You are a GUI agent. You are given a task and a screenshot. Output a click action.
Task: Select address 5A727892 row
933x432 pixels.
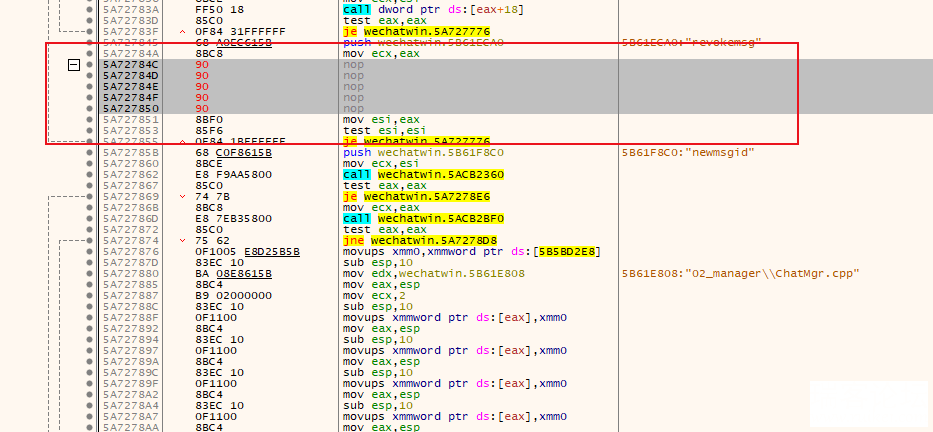(130, 328)
